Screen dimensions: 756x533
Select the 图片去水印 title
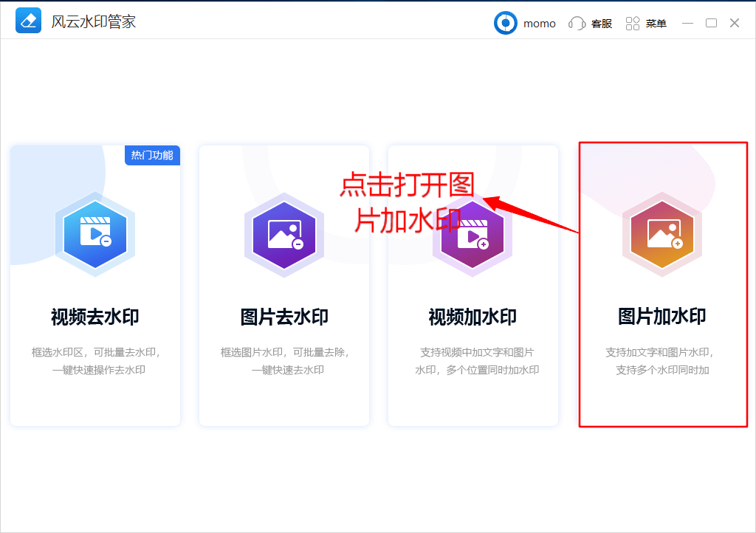pos(284,317)
